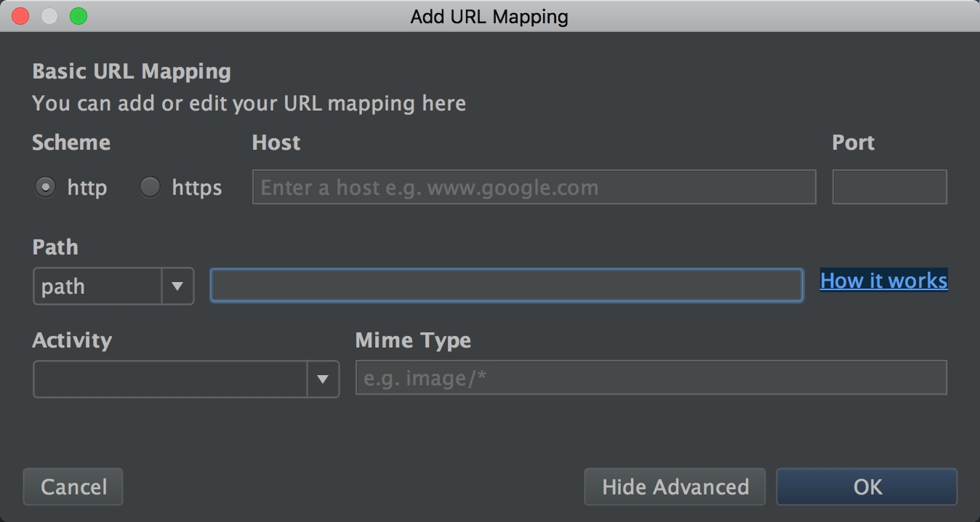This screenshot has height=522, width=980.
Task: Click the Path text input field
Action: 506,286
